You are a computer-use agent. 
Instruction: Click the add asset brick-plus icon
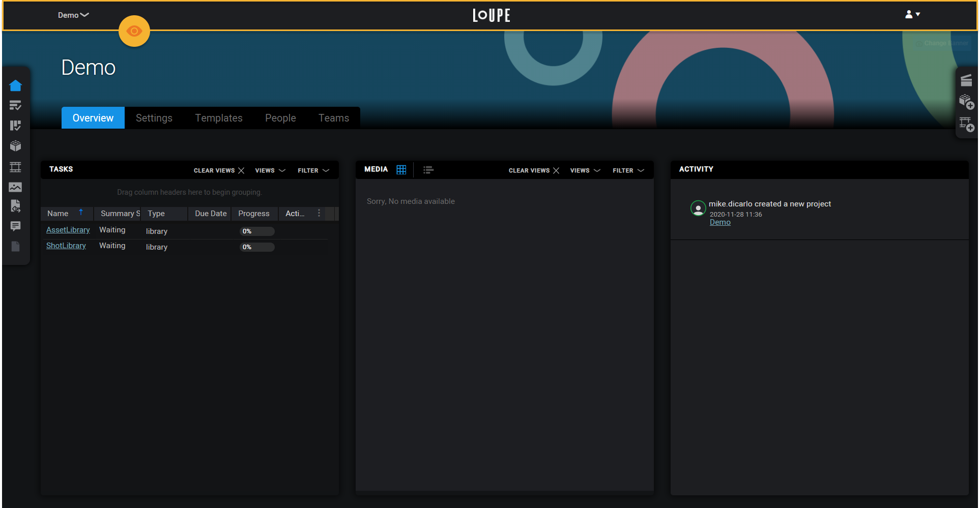[966, 102]
